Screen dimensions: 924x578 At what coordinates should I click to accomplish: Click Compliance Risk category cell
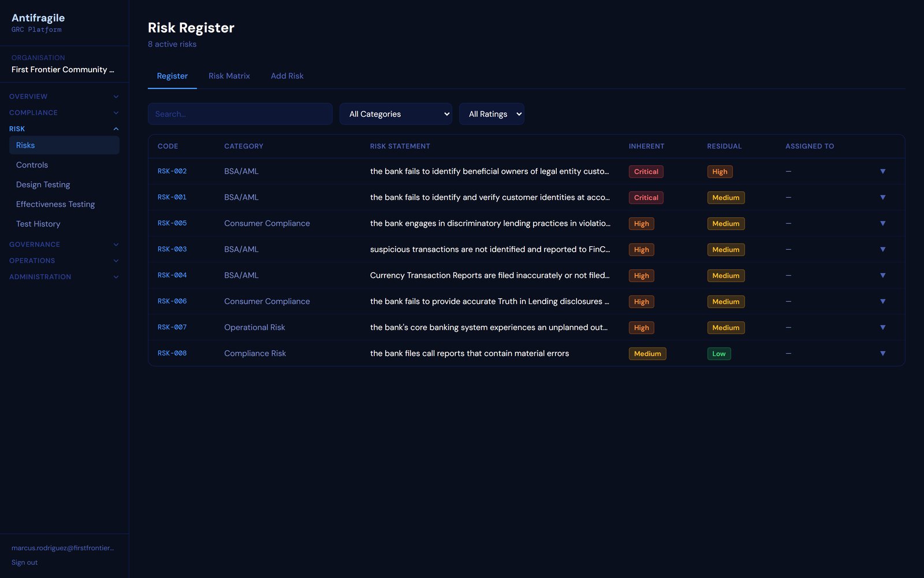coord(255,353)
